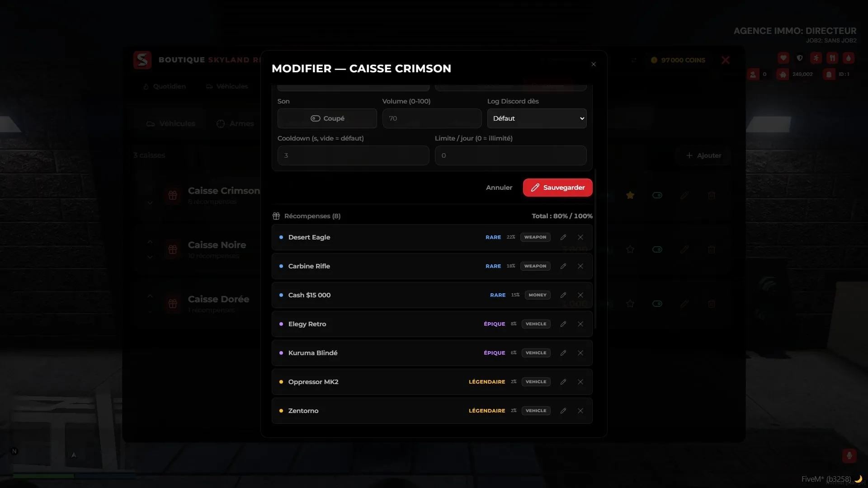The width and height of the screenshot is (868, 488).
Task: Move Caisse Noire up with chevron
Action: pyautogui.click(x=150, y=242)
